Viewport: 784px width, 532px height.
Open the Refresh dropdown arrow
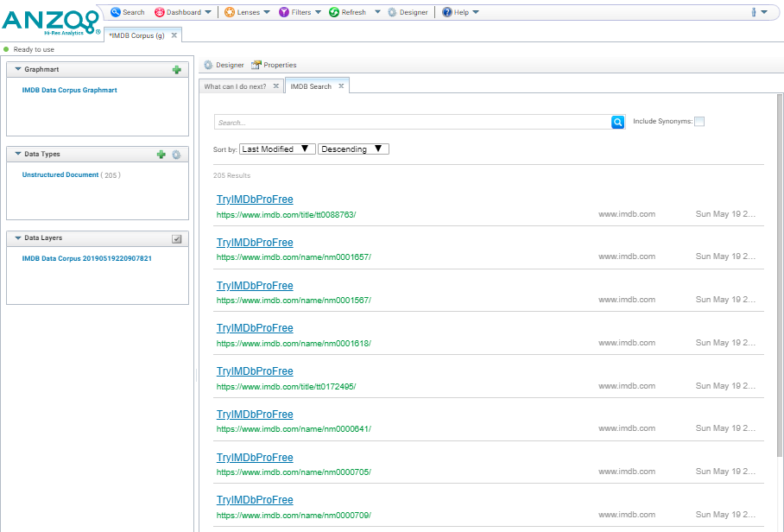click(x=377, y=12)
